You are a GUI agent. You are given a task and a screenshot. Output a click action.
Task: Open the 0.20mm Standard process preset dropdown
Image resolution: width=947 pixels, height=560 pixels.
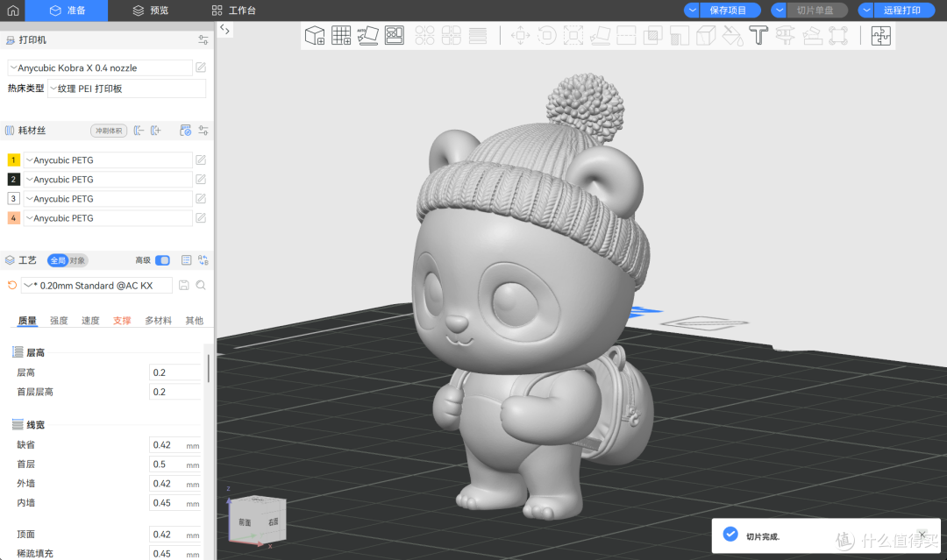(x=96, y=286)
